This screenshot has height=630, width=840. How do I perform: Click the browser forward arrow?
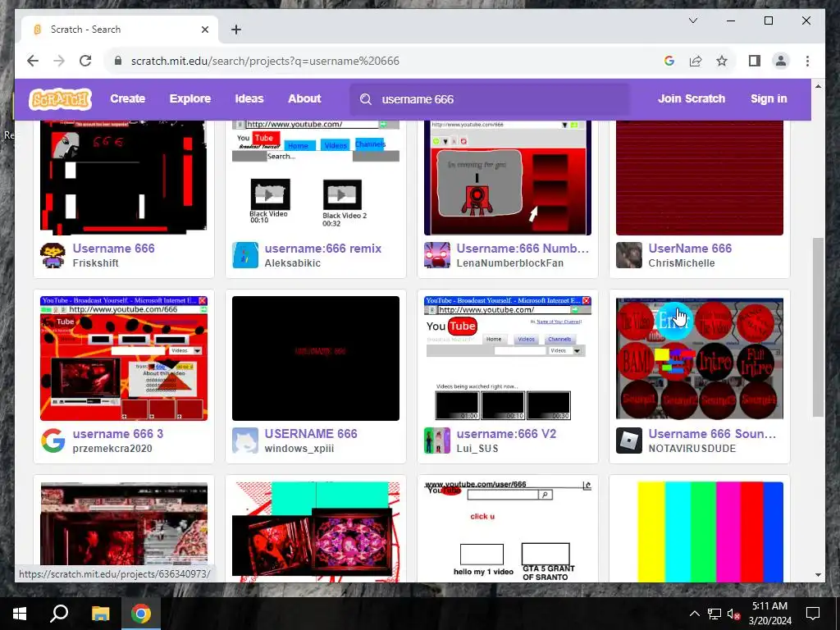pos(59,61)
